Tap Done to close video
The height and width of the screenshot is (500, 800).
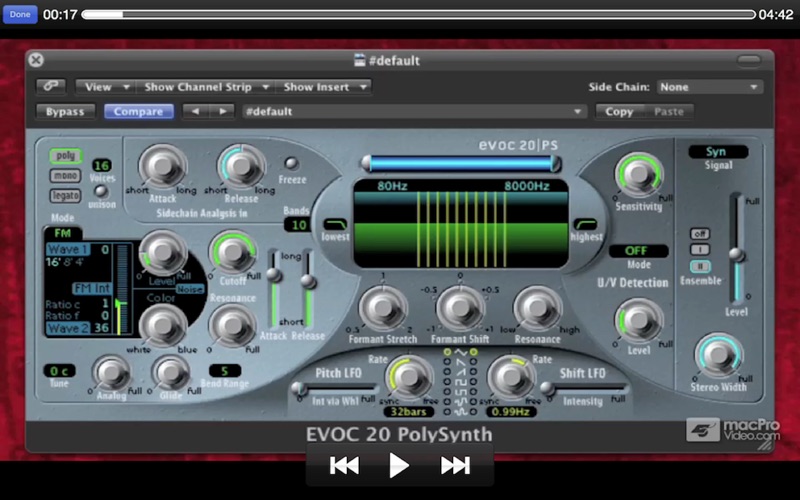point(20,14)
